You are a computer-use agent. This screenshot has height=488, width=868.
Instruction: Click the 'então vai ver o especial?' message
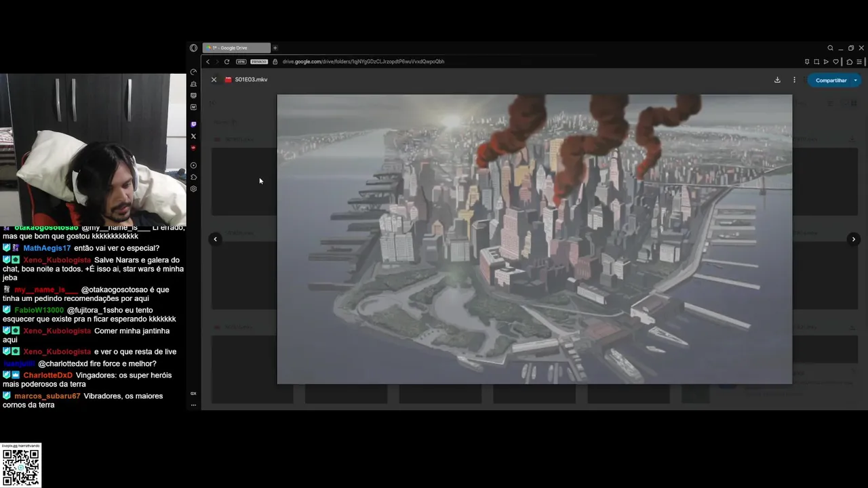coord(117,249)
